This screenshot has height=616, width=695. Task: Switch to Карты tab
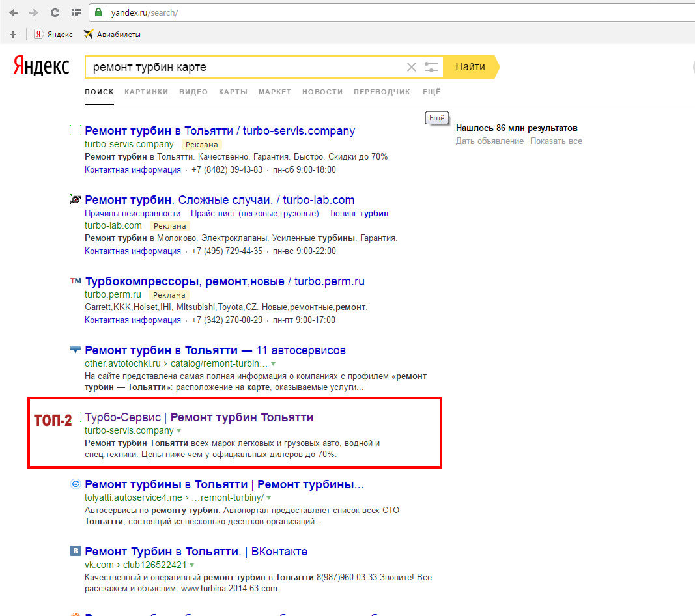[x=233, y=92]
